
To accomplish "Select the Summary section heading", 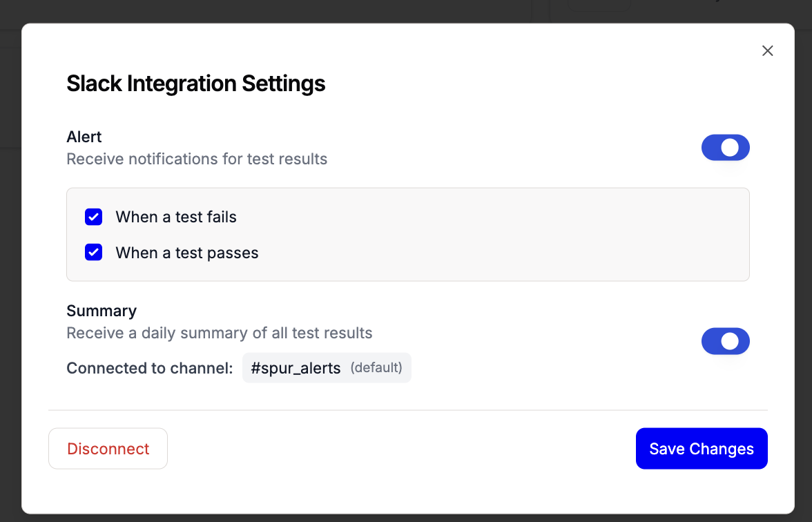I will [x=101, y=311].
